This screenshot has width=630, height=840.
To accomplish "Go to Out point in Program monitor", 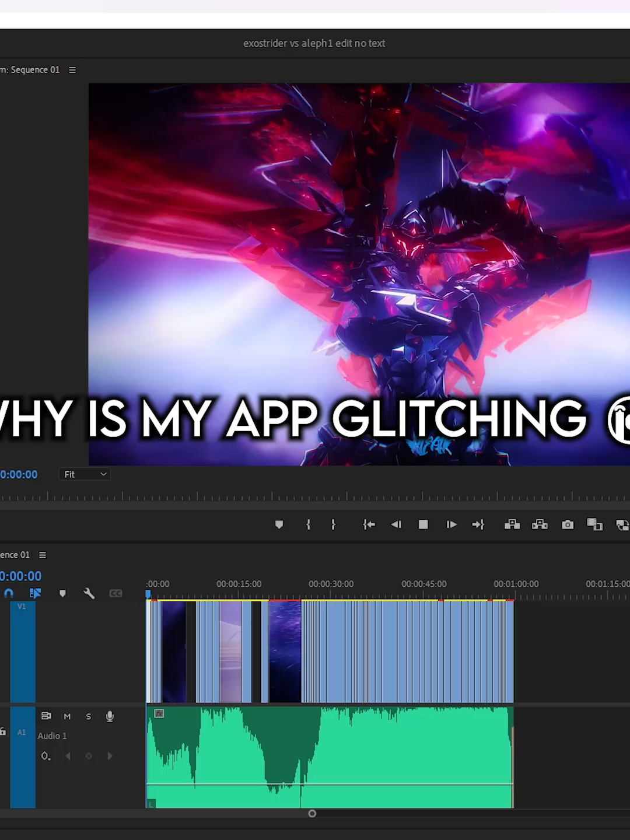I will [478, 524].
